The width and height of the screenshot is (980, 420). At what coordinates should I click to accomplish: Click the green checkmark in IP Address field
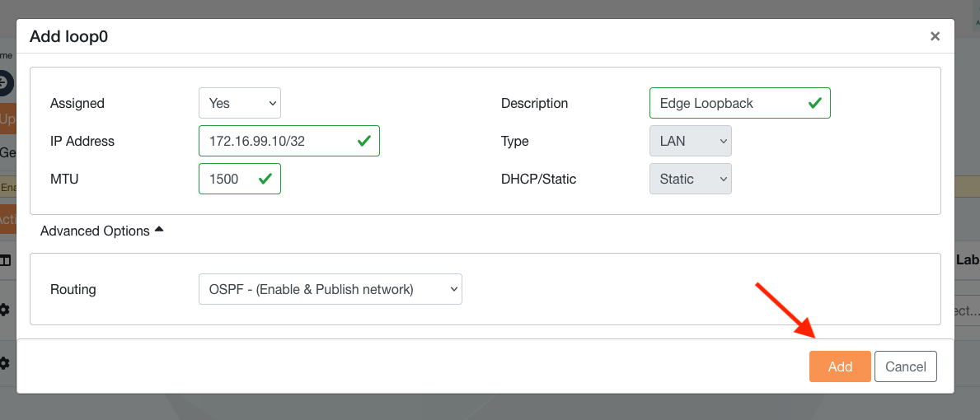[x=363, y=141]
